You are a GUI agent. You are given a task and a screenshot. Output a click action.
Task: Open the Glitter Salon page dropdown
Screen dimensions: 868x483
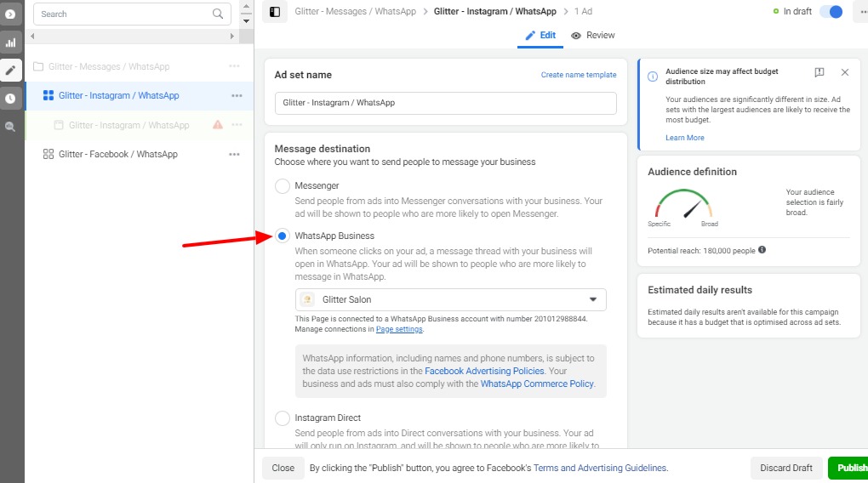point(451,299)
